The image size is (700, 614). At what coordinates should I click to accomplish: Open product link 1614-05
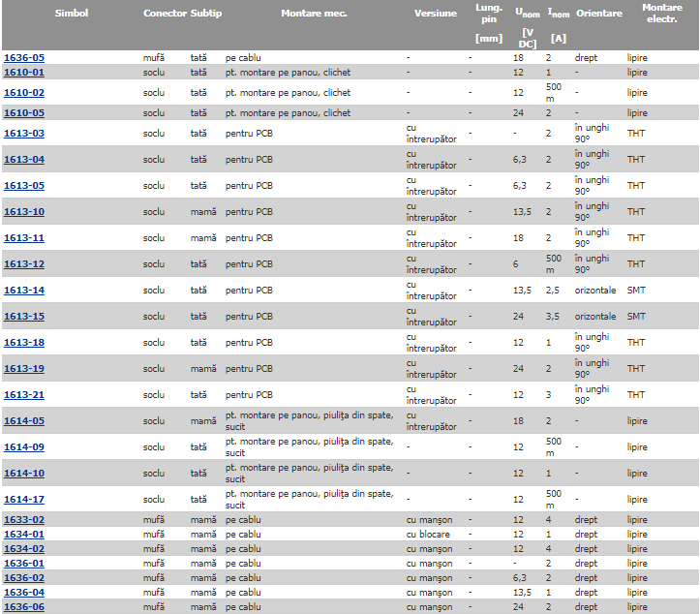tap(24, 421)
